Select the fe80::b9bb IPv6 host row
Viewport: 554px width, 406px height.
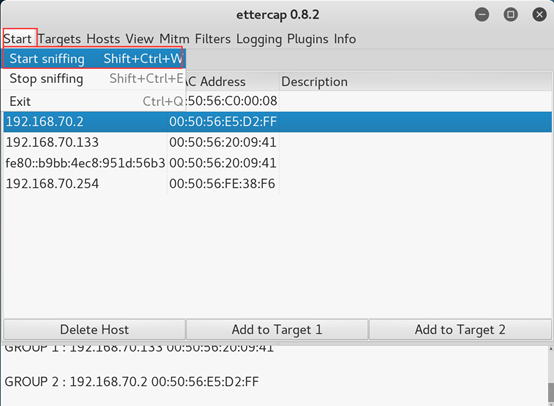[x=278, y=163]
